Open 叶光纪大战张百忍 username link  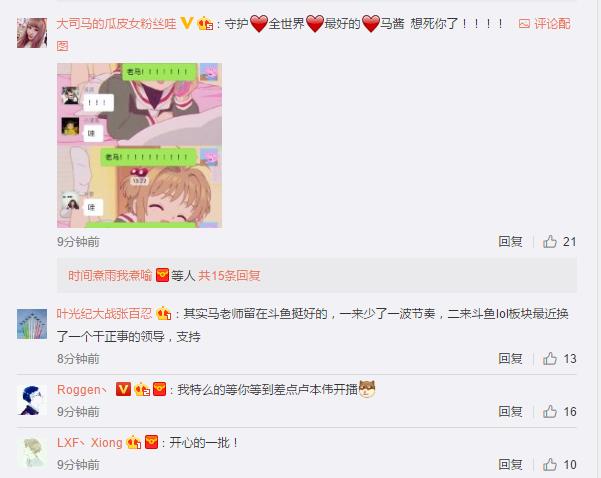click(x=104, y=314)
